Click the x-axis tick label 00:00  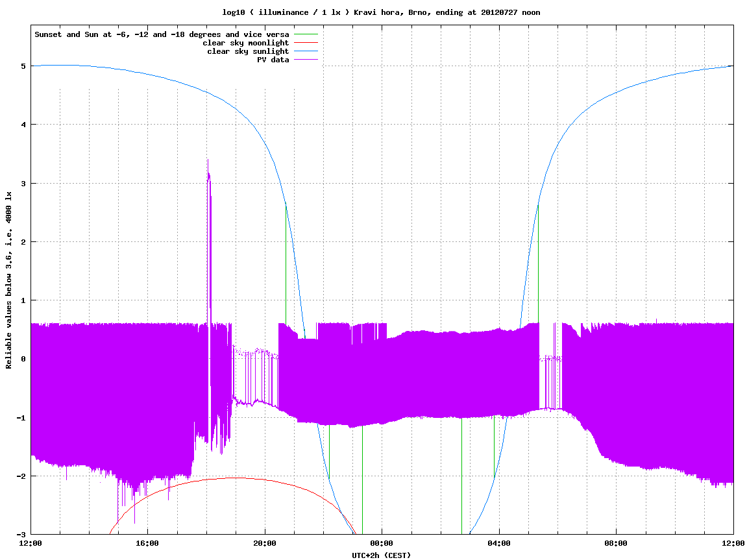click(382, 543)
